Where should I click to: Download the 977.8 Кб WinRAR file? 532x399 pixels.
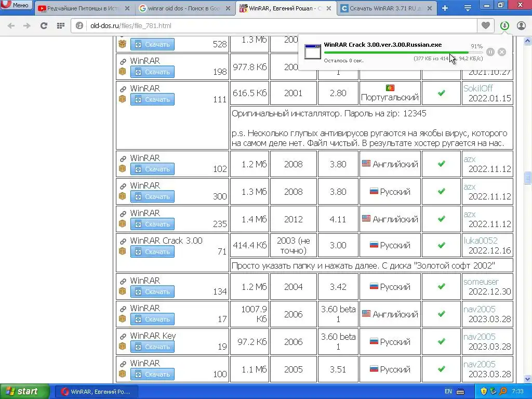click(152, 72)
